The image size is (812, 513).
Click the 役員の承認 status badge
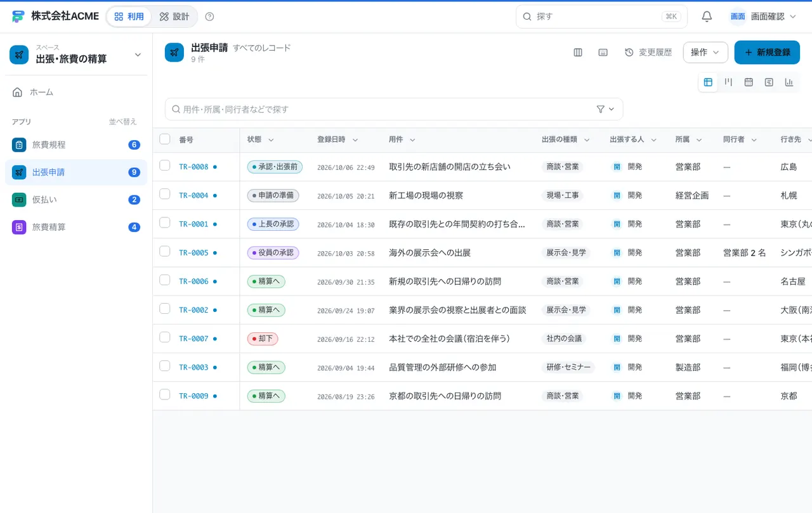(273, 252)
